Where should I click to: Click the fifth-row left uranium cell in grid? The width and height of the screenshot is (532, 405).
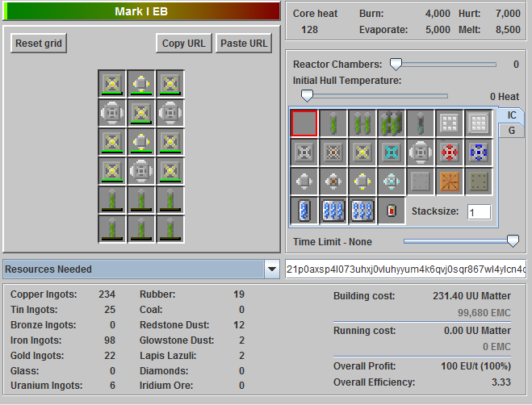[112, 200]
